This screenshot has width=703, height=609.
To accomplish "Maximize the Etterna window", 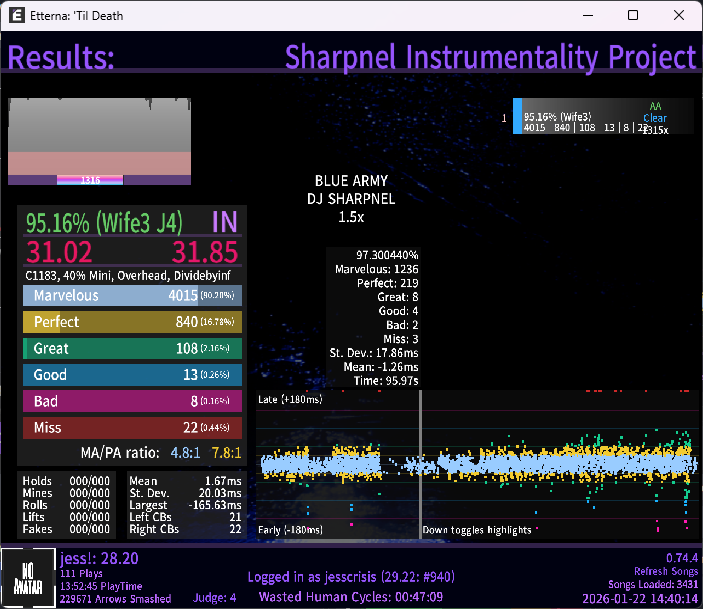I will (x=633, y=16).
